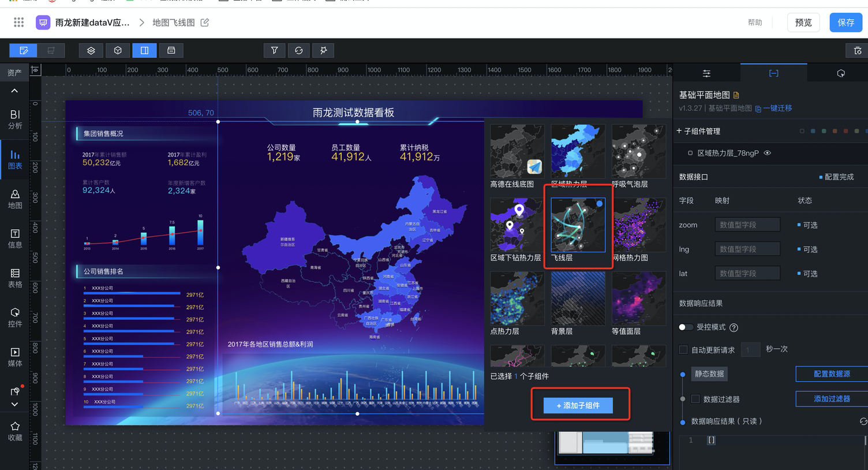The width and height of the screenshot is (868, 470).
Task: Refresh the 数据响应结果 read-only result
Action: 863,421
